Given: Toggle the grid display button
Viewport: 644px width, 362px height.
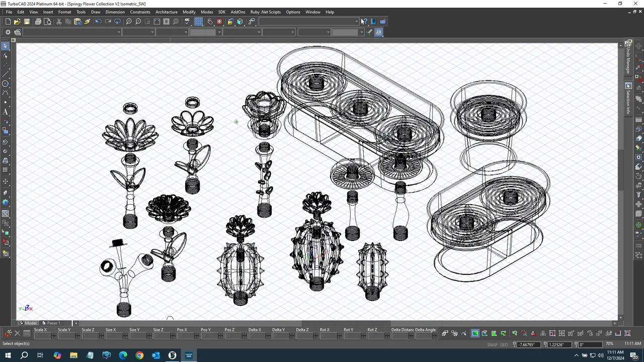Looking at the screenshot, I should [199, 22].
